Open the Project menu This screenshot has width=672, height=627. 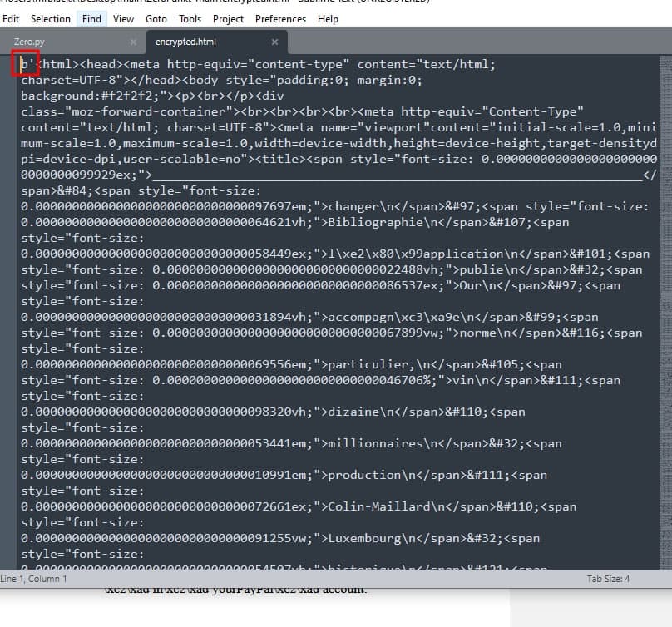tap(228, 18)
